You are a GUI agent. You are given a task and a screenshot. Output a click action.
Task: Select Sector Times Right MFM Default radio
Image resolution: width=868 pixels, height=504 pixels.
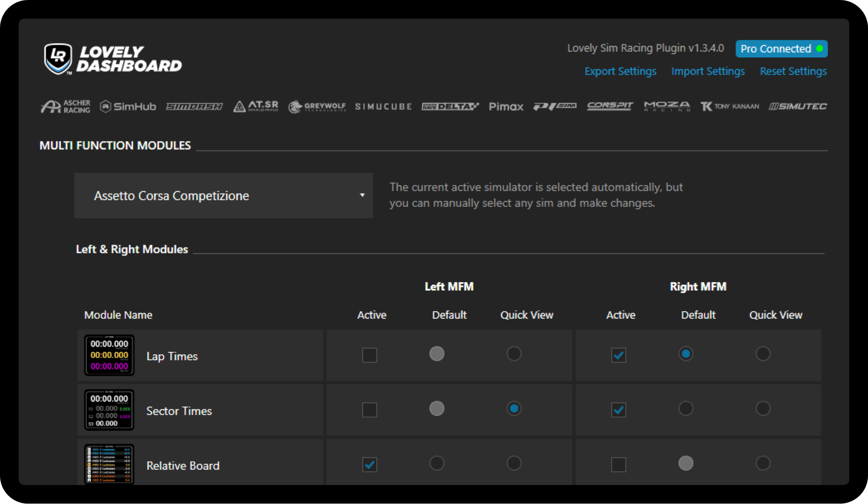tap(685, 408)
